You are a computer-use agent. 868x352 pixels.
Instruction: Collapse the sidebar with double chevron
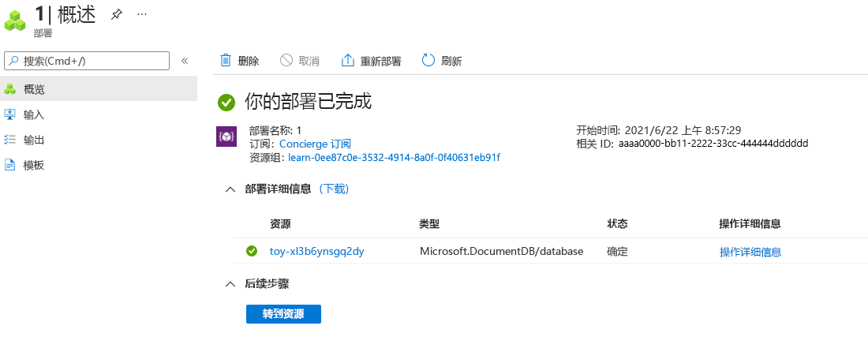pos(185,61)
